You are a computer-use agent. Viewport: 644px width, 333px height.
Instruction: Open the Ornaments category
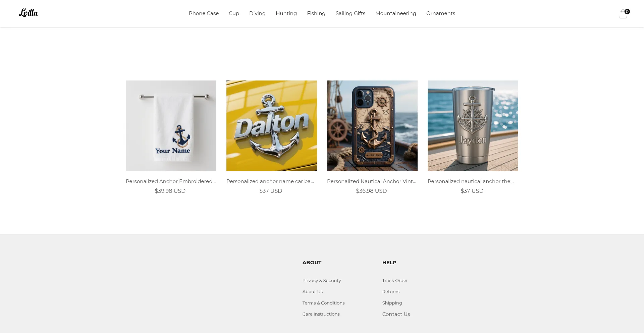(x=440, y=13)
